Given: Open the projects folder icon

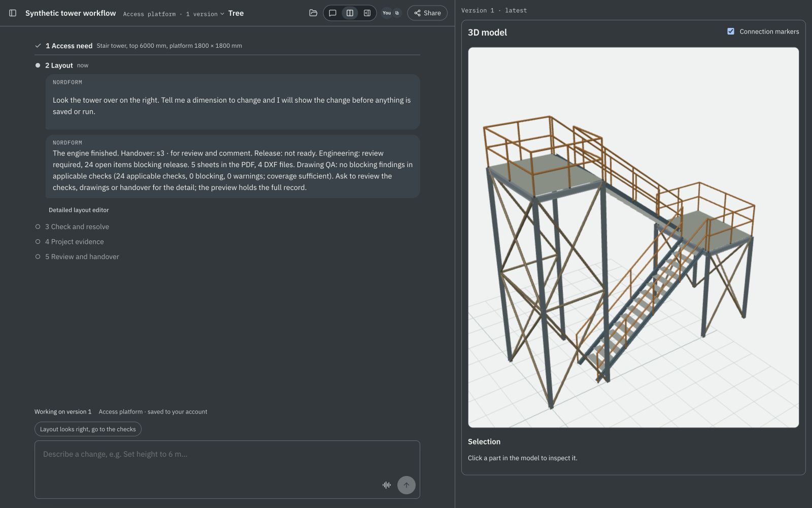Looking at the screenshot, I should click(x=313, y=13).
